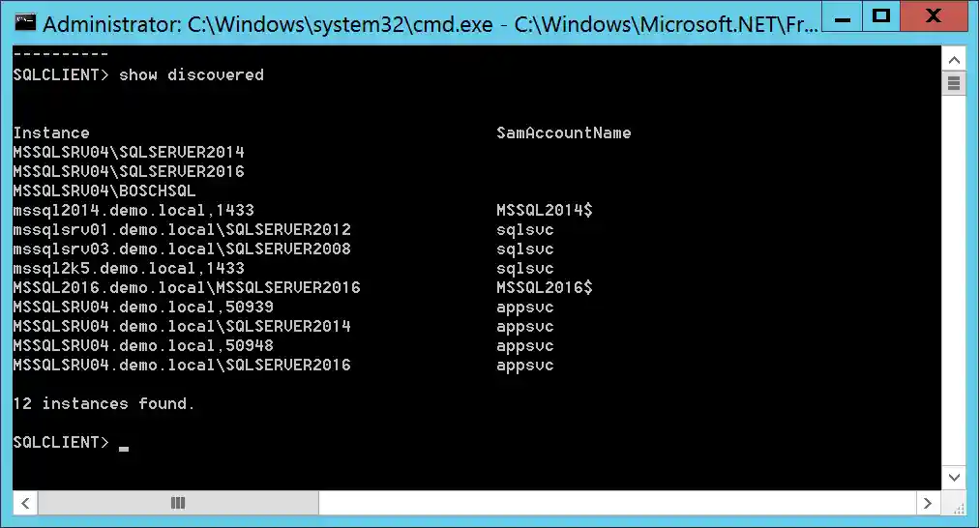Maximize the command prompt window
This screenshot has width=980, height=528.
click(x=881, y=16)
